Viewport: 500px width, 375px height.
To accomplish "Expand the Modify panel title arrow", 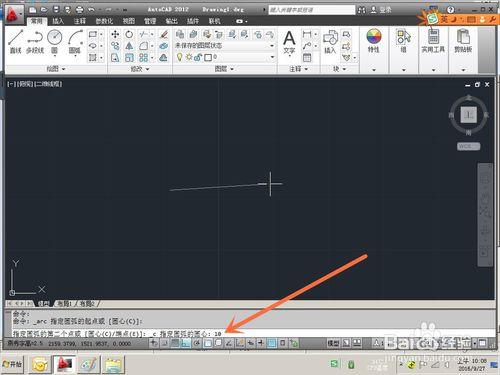I will pos(147,69).
